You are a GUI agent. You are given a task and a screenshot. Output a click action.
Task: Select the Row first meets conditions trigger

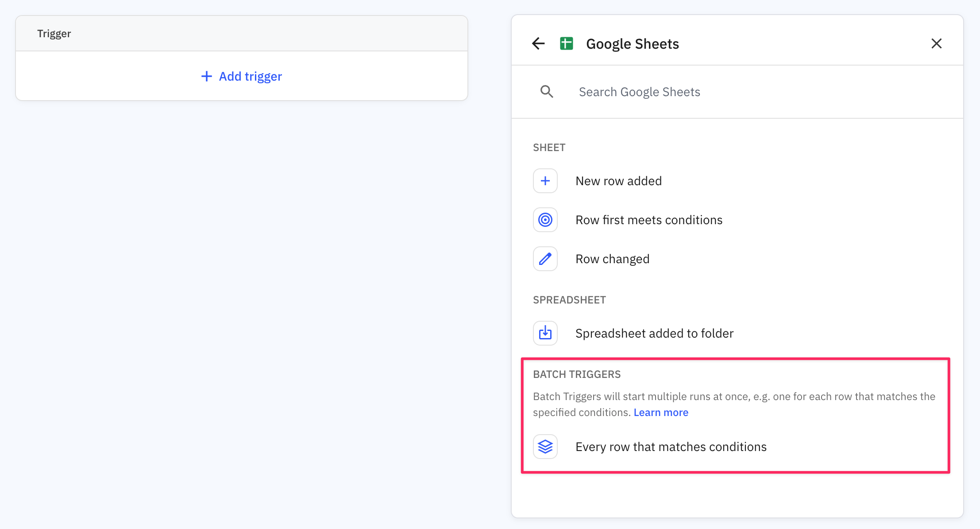click(648, 219)
